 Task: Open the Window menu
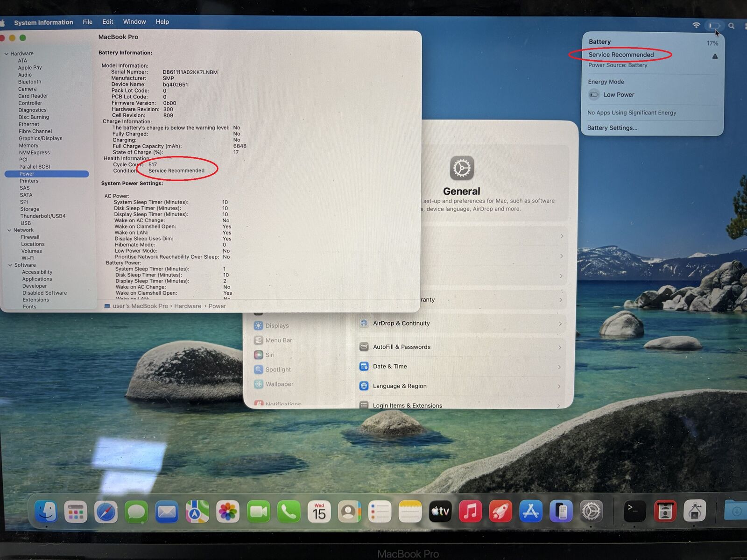pyautogui.click(x=134, y=21)
